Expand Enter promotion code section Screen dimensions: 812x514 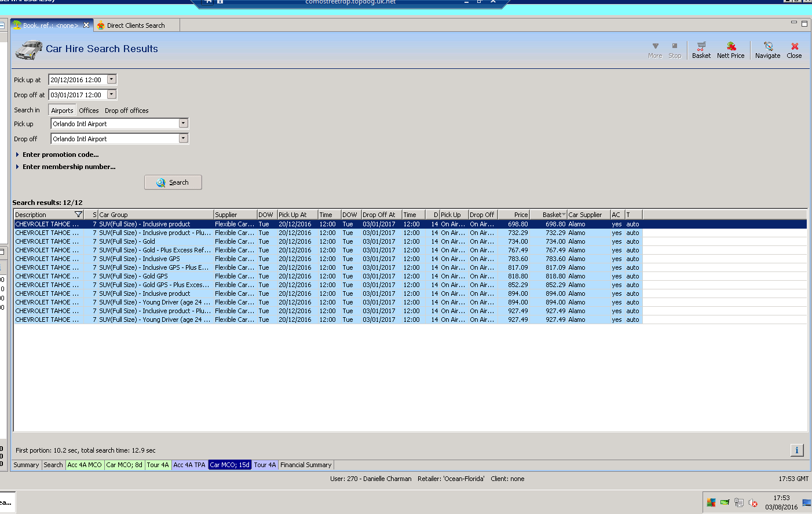coord(57,155)
